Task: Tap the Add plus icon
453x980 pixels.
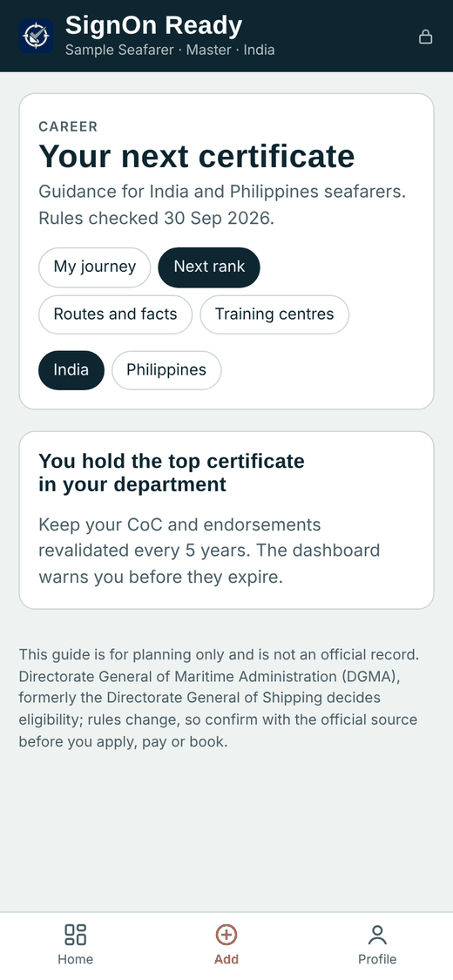Action: [x=226, y=935]
